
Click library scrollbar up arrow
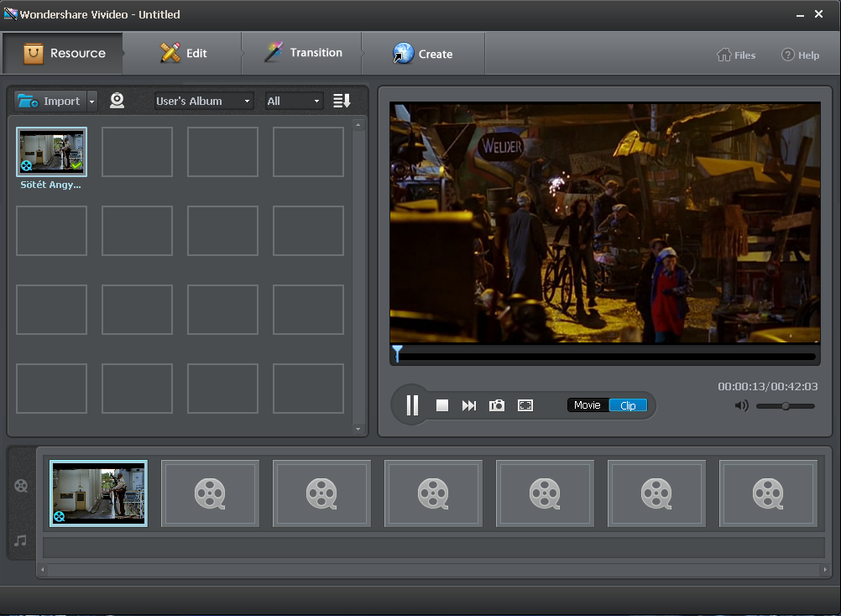358,125
